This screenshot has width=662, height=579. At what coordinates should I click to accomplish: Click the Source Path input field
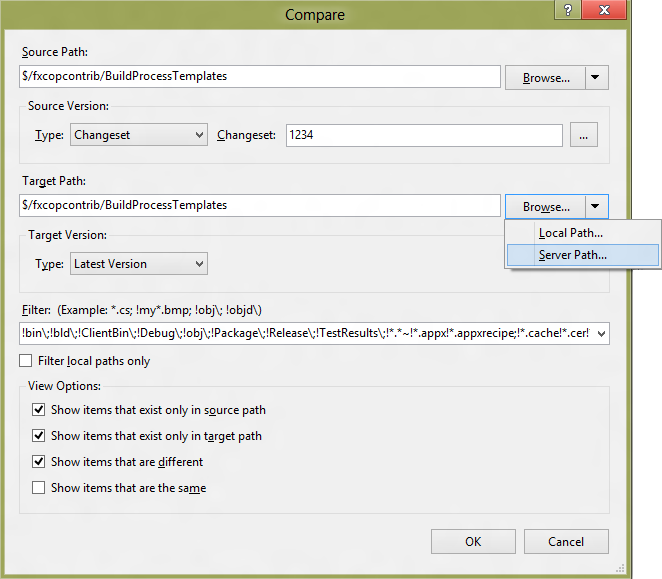(x=260, y=76)
